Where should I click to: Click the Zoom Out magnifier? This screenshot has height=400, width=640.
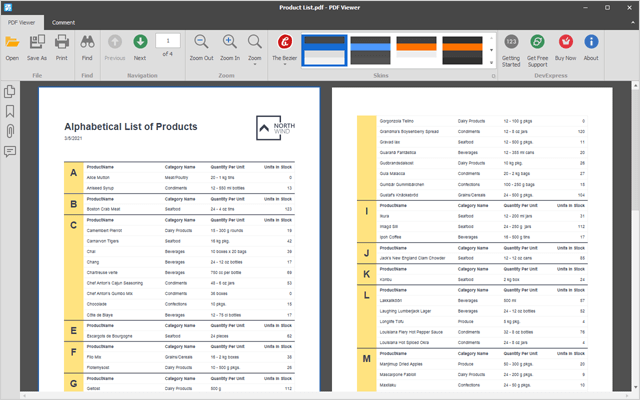201,47
